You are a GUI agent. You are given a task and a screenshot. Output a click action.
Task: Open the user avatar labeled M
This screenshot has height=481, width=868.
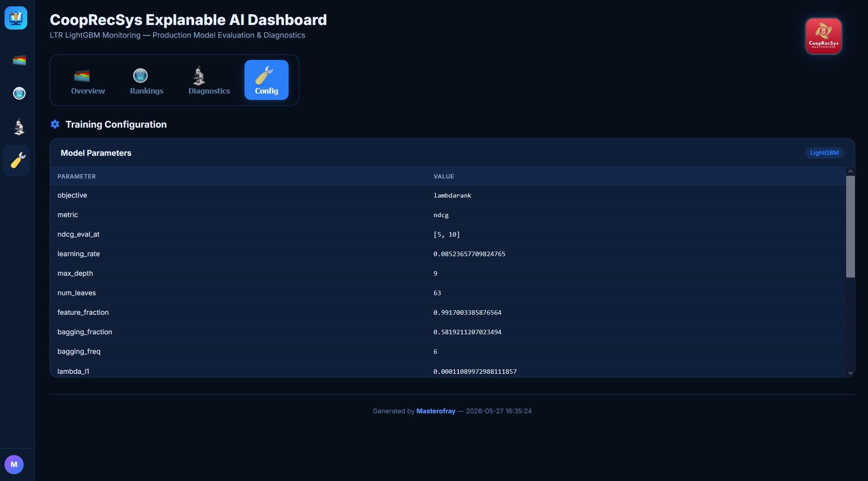(x=14, y=464)
